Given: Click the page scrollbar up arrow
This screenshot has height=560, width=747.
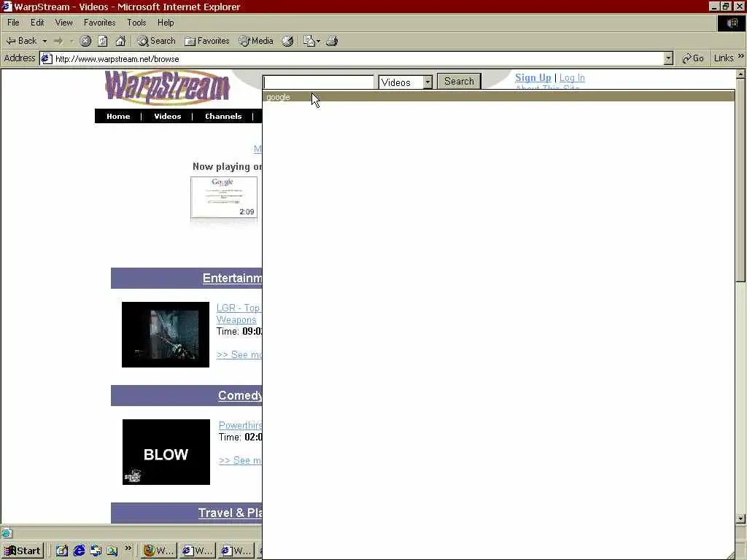Looking at the screenshot, I should [x=741, y=74].
